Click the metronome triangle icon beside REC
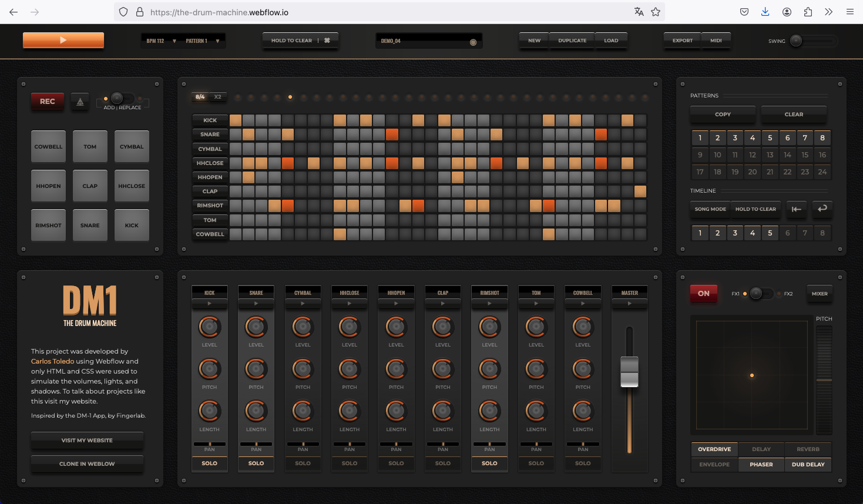 pyautogui.click(x=80, y=102)
